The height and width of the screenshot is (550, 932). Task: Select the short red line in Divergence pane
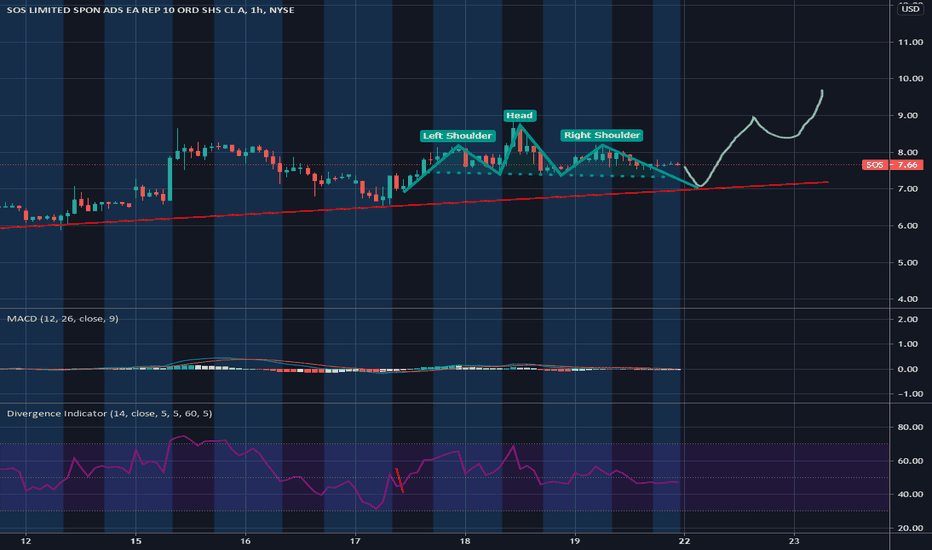pyautogui.click(x=399, y=480)
